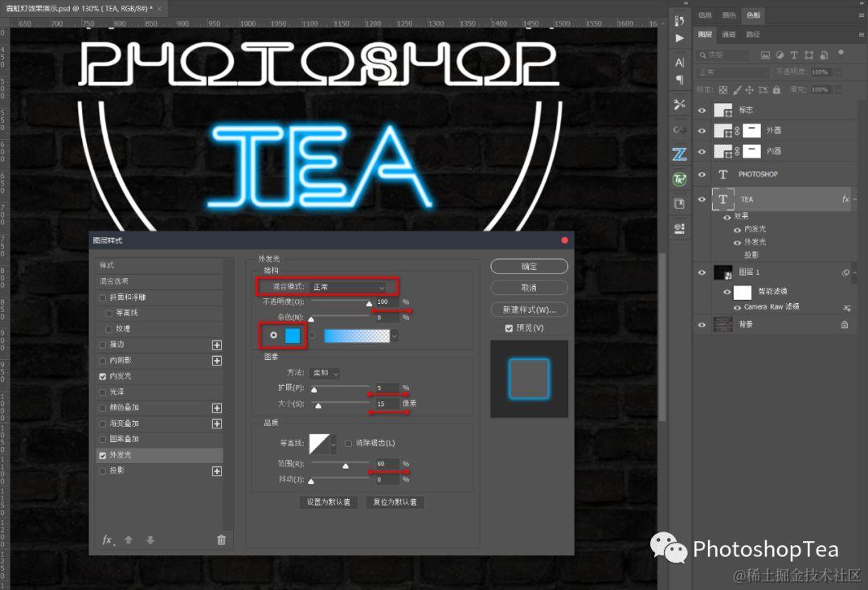Add another 渐变叠加 effect with plus icon
Screen dimensions: 868x590
click(x=217, y=424)
